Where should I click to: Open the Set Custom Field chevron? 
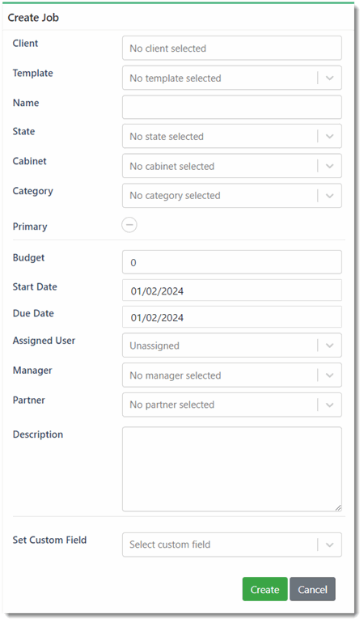[329, 545]
